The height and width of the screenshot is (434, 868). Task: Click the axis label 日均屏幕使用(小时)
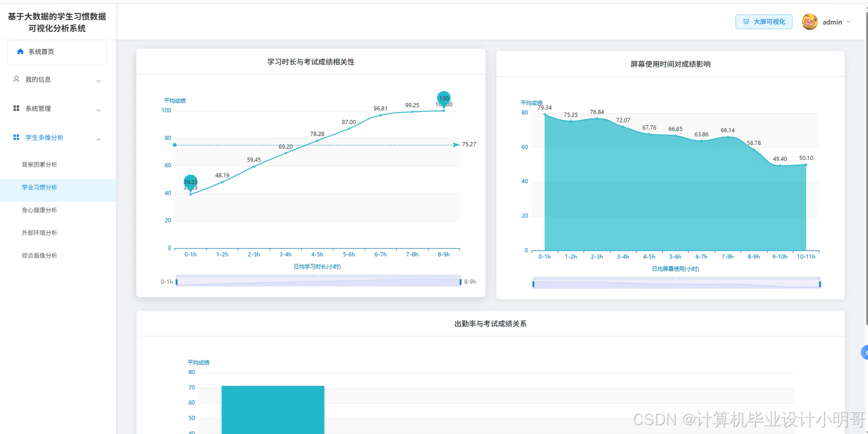[x=675, y=269]
